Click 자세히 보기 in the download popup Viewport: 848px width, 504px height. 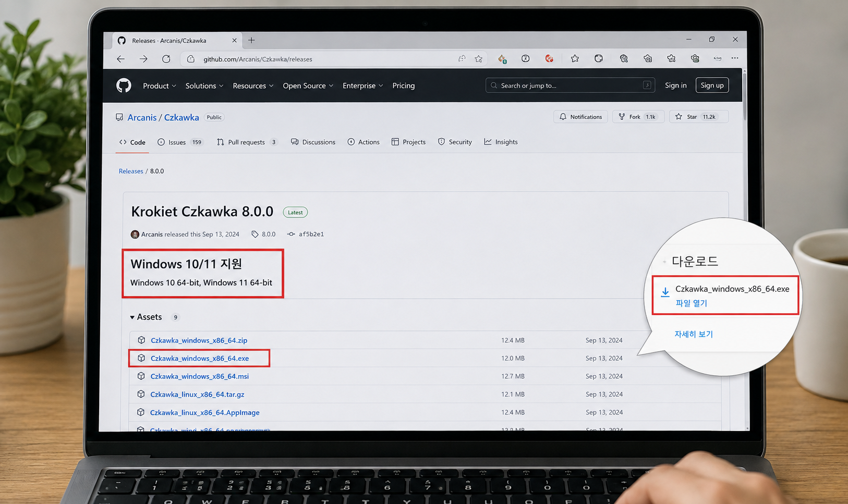pyautogui.click(x=694, y=334)
